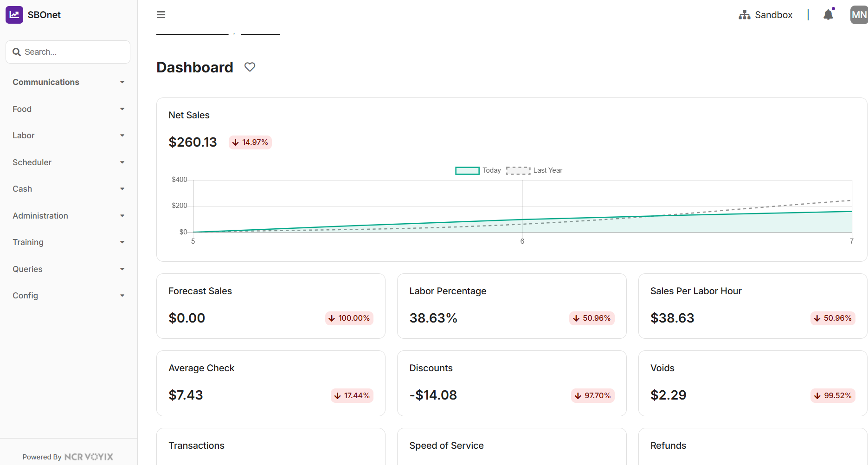Click the Sandbox site label
The width and height of the screenshot is (868, 465).
tap(773, 15)
